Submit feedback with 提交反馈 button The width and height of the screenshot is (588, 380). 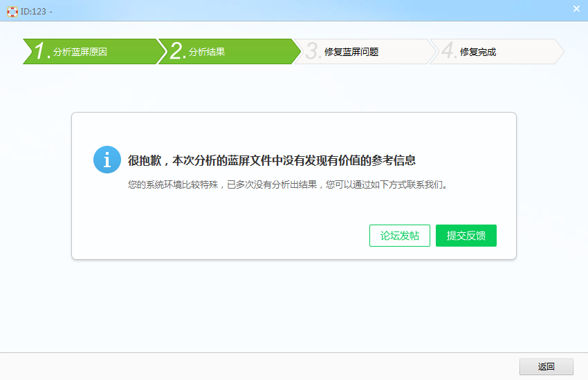[466, 236]
